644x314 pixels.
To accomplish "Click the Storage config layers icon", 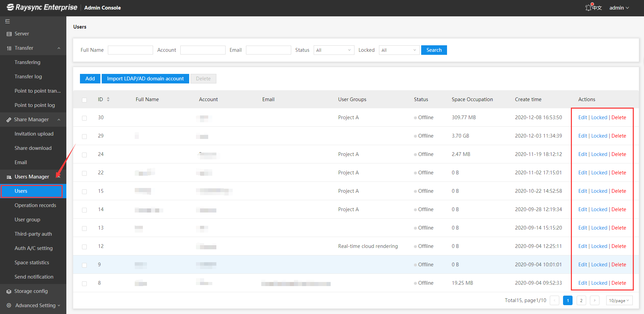I will tap(9, 292).
